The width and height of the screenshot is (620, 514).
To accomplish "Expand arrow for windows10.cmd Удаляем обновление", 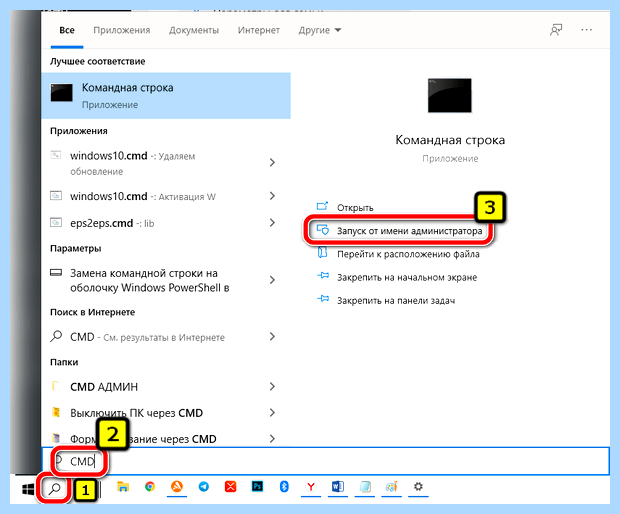I will point(272,163).
